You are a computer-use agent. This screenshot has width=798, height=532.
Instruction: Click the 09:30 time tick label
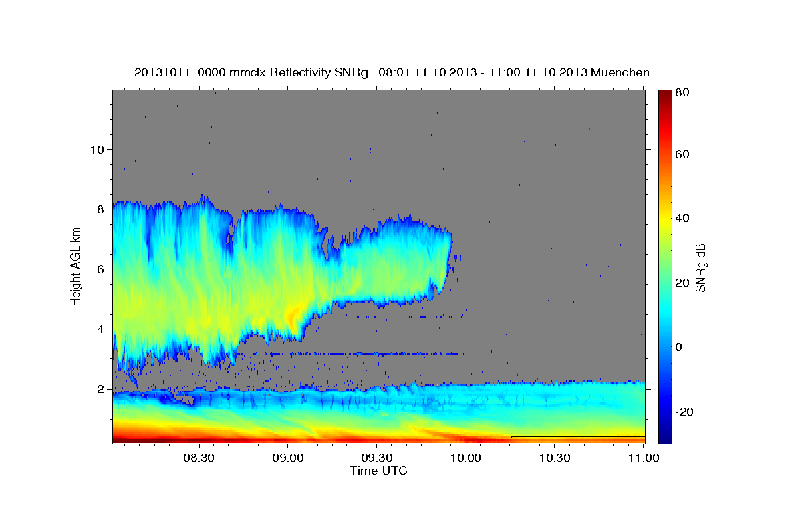376,458
